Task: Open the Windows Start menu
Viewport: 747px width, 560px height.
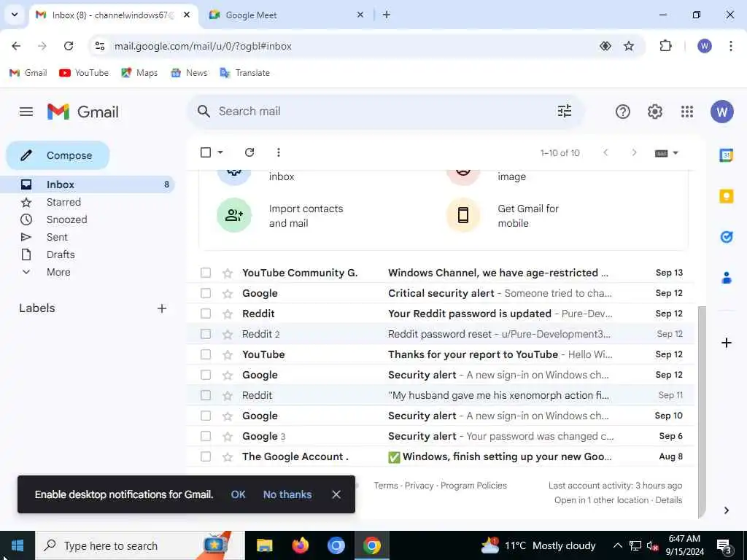Action: coord(18,545)
